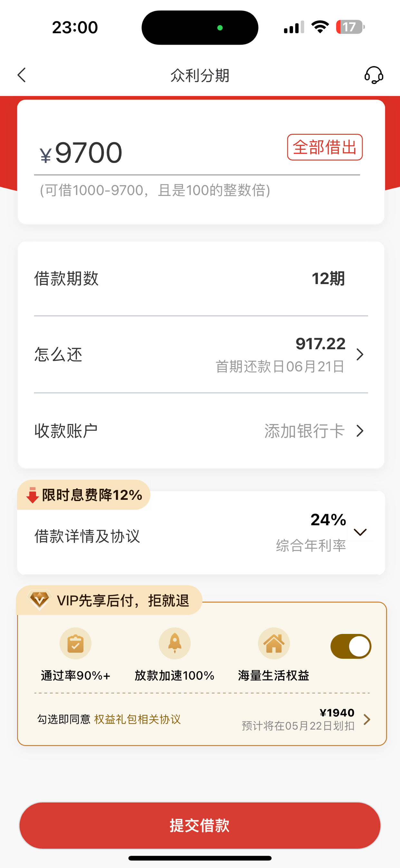The height and width of the screenshot is (868, 400).
Task: Tap the Wi-Fi status icon
Action: [x=320, y=27]
